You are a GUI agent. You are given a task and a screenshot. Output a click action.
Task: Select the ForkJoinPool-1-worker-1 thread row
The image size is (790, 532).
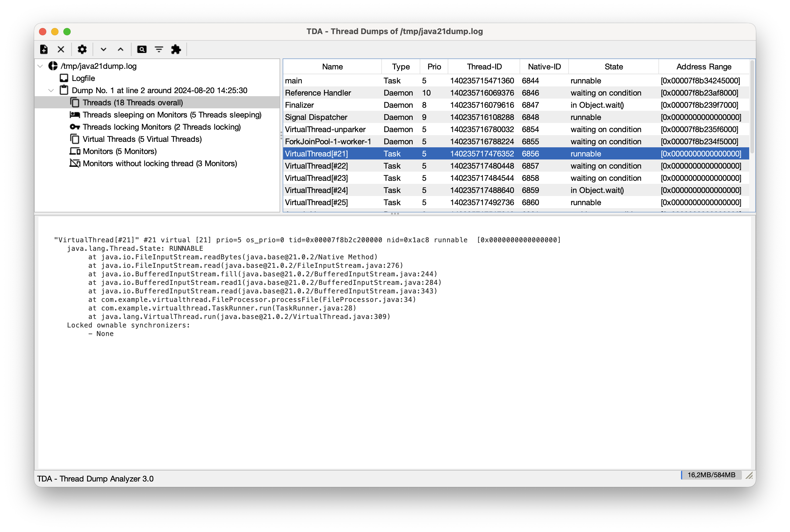point(328,142)
